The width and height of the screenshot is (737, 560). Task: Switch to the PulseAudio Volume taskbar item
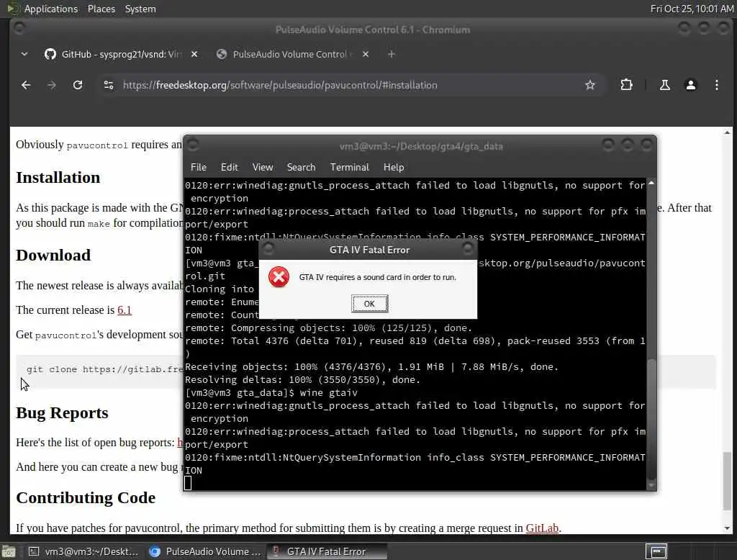[205, 551]
